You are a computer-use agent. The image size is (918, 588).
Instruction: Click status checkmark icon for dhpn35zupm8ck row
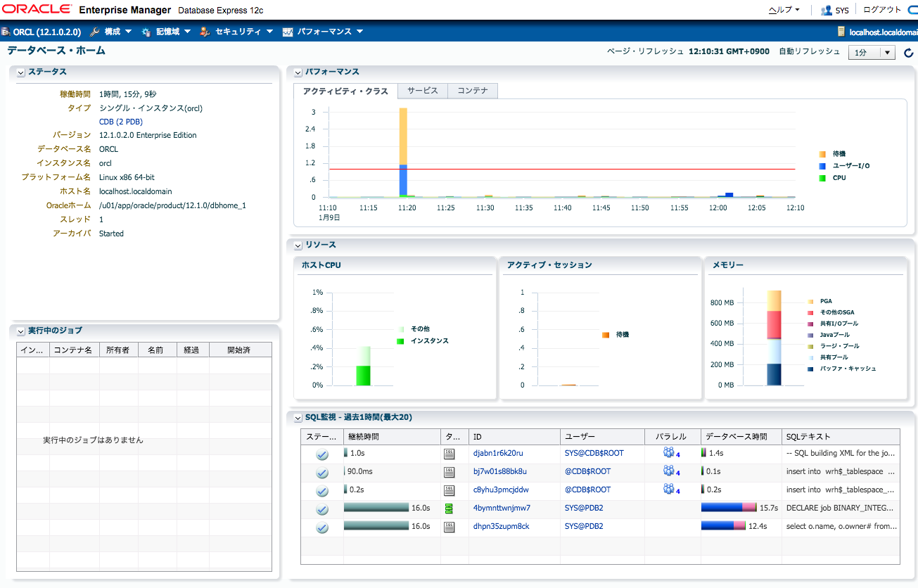[x=322, y=528]
